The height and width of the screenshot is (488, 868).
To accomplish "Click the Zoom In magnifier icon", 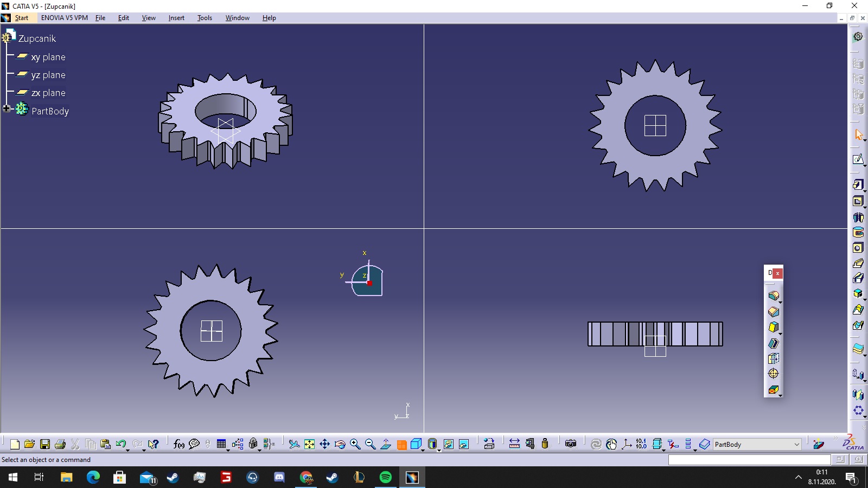I will point(355,445).
